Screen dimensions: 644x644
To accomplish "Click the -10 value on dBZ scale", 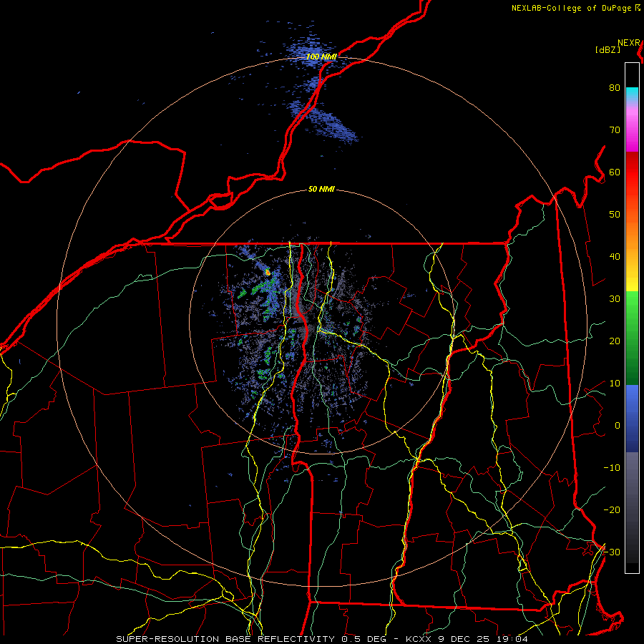I will pos(612,467).
